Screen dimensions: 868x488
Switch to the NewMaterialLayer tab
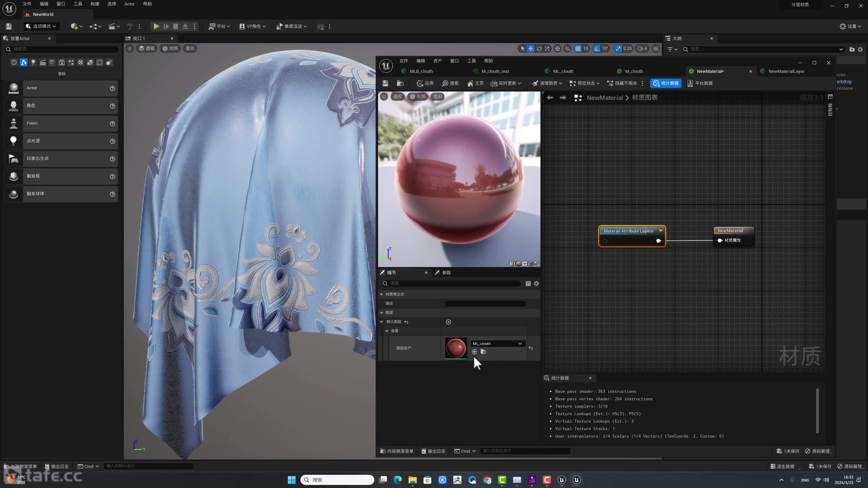(x=786, y=71)
